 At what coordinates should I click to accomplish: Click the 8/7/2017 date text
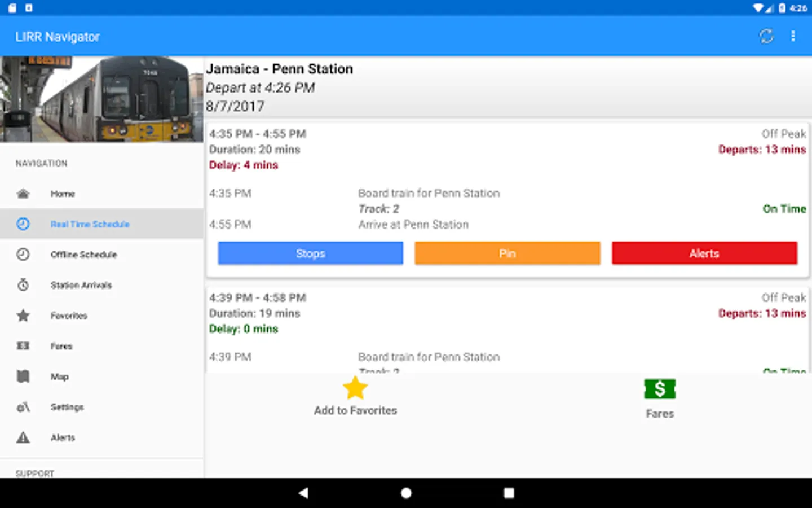235,106
